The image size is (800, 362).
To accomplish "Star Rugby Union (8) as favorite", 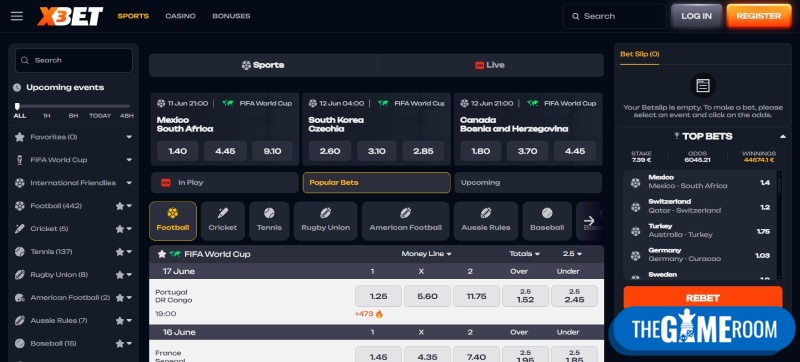I will click(119, 275).
